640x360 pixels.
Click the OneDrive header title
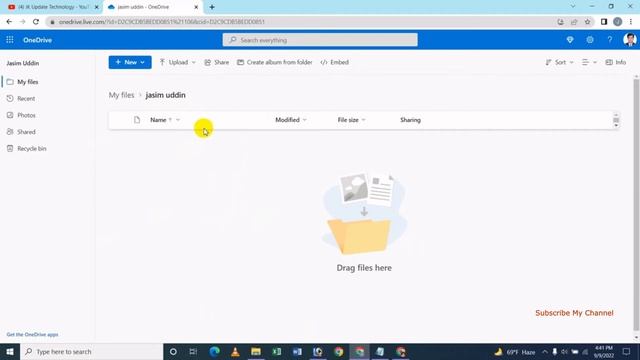coord(37,40)
